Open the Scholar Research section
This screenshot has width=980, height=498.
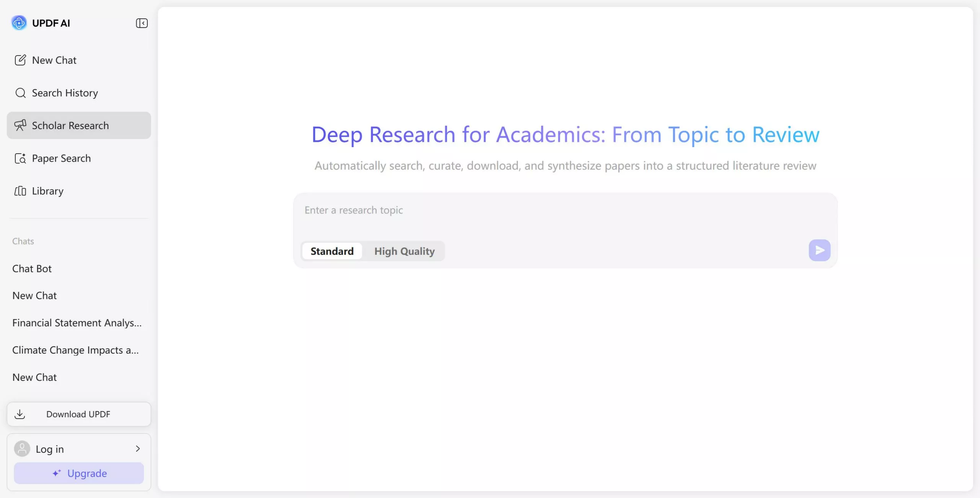coord(70,125)
